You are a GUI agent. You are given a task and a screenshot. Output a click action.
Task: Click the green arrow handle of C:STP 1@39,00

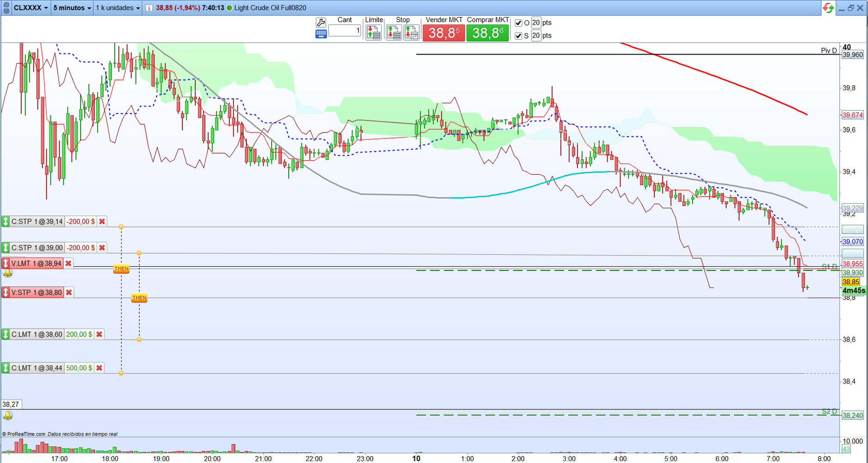(x=6, y=248)
